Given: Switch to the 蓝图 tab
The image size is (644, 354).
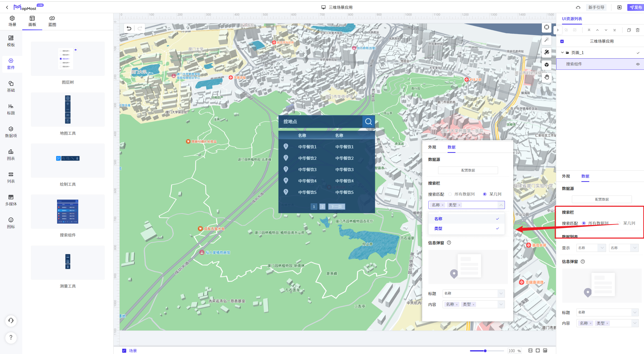Looking at the screenshot, I should click(x=52, y=21).
